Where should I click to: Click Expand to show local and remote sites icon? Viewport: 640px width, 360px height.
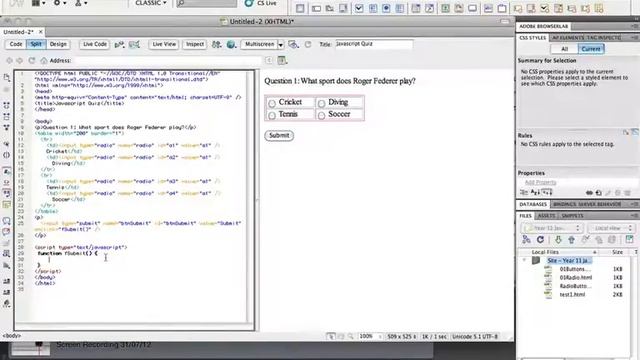point(629,240)
